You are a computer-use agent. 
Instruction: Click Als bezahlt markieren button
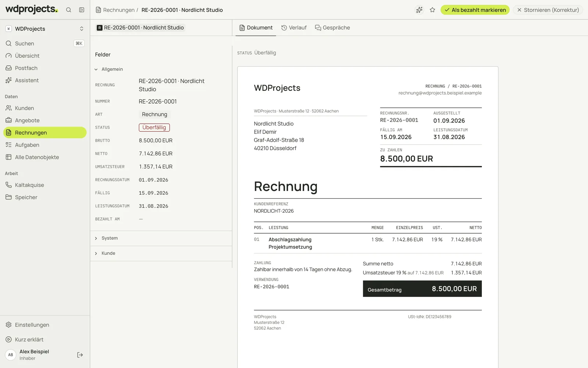(475, 10)
